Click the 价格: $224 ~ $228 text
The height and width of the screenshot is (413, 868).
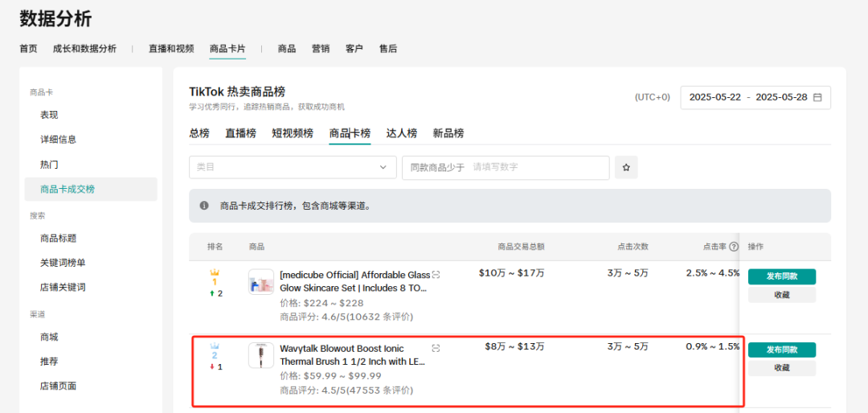[320, 304]
